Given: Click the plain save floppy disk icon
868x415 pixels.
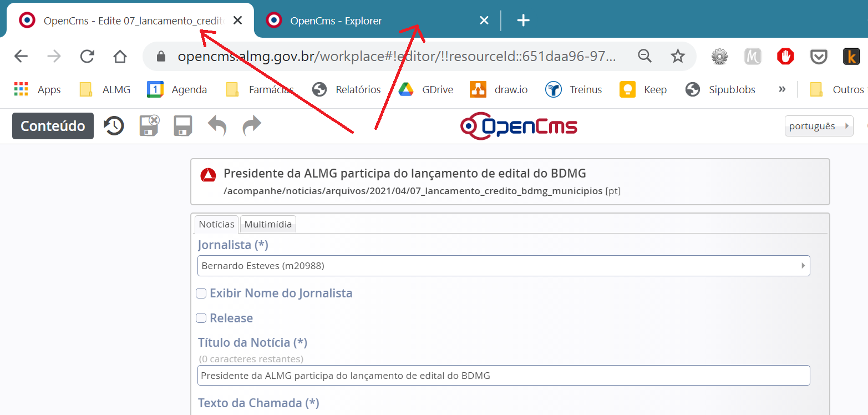Looking at the screenshot, I should [x=183, y=126].
